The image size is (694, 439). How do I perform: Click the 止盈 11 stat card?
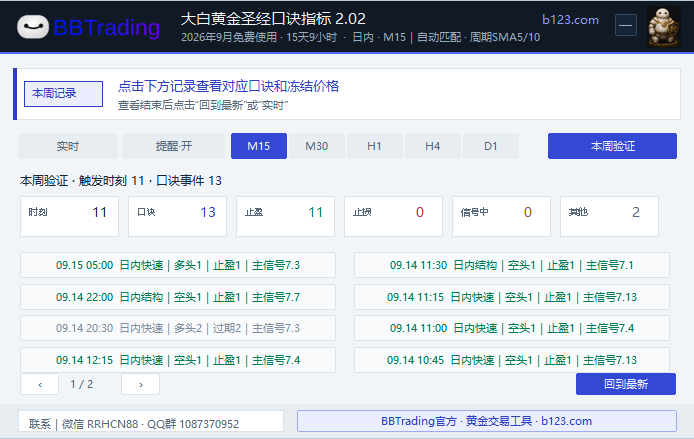coord(285,216)
